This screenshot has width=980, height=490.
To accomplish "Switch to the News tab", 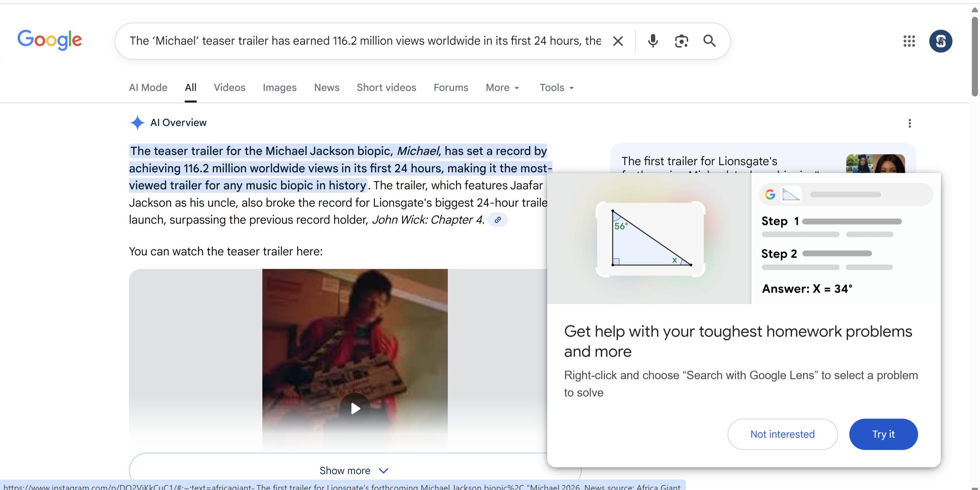I will [x=326, y=88].
